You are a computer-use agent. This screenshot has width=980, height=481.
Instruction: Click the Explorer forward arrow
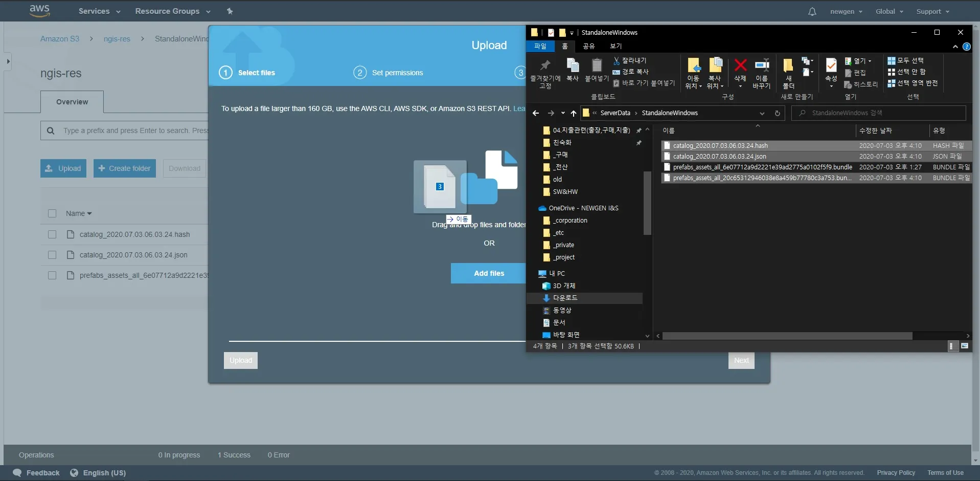(551, 113)
